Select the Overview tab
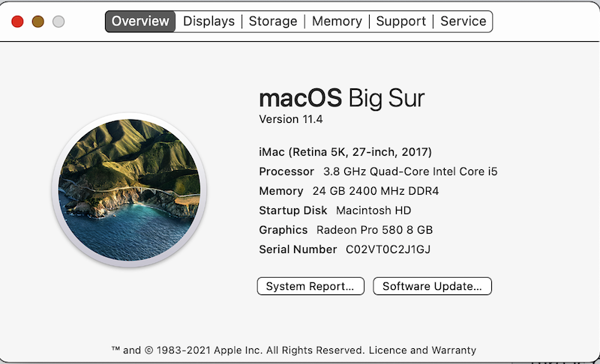This screenshot has width=600, height=364. (141, 21)
